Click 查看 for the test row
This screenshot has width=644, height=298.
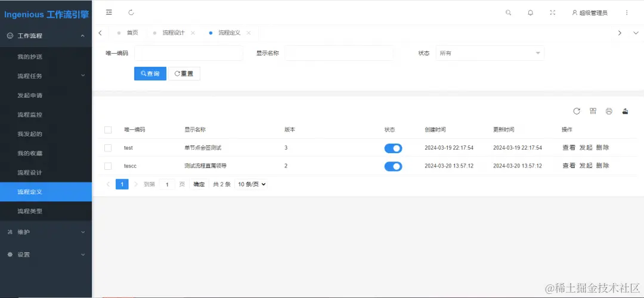(569, 148)
